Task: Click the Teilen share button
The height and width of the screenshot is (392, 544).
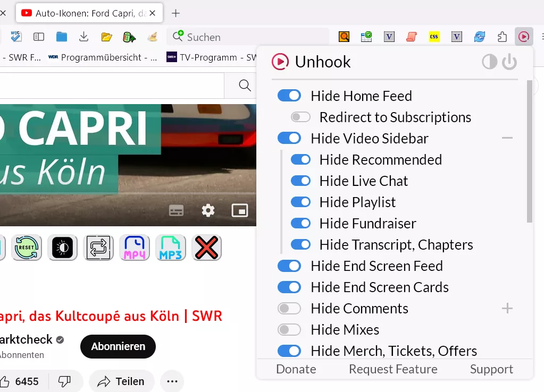Action: click(x=121, y=381)
